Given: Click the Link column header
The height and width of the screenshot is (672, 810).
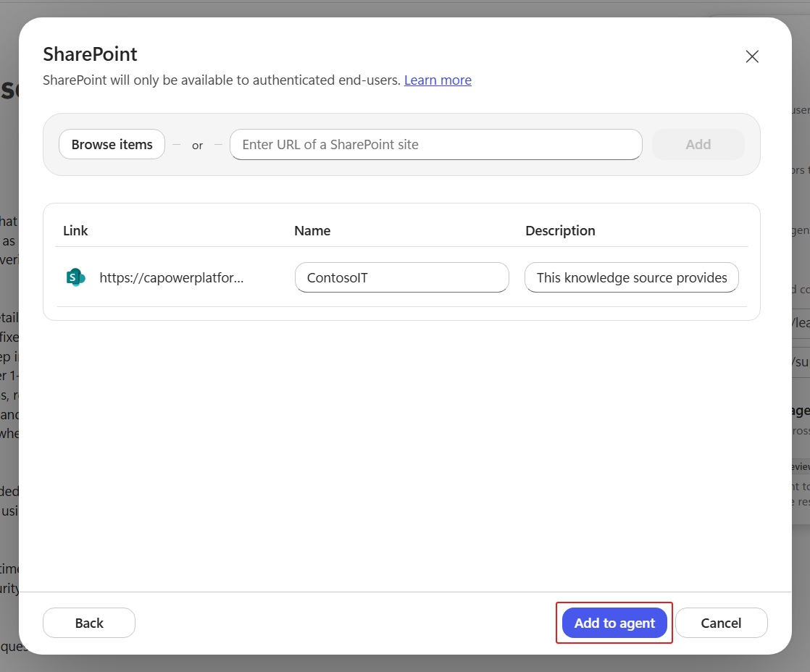Looking at the screenshot, I should pyautogui.click(x=75, y=231).
